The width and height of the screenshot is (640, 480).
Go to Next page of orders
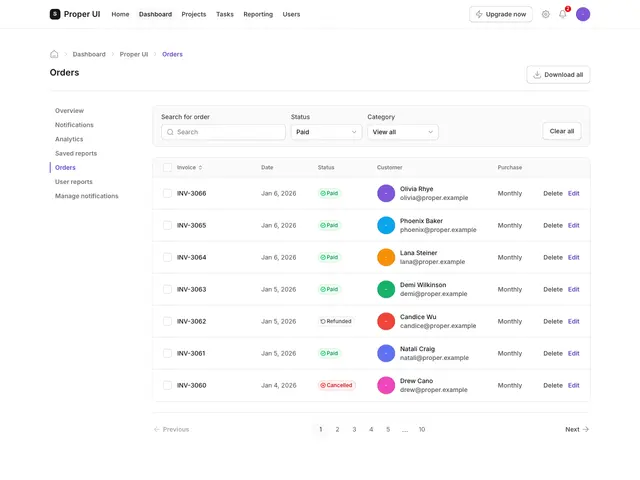point(577,429)
